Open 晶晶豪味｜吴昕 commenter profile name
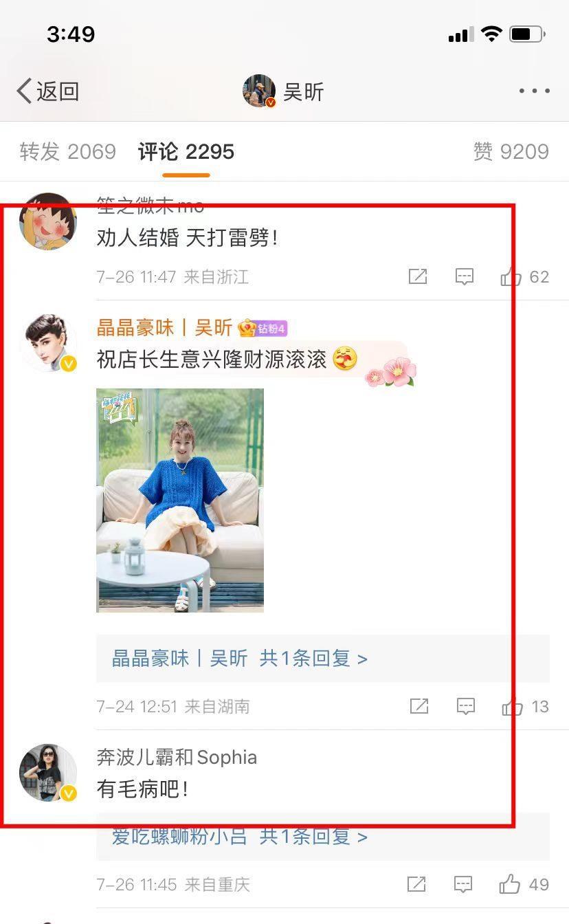This screenshot has height=924, width=569. click(x=164, y=327)
